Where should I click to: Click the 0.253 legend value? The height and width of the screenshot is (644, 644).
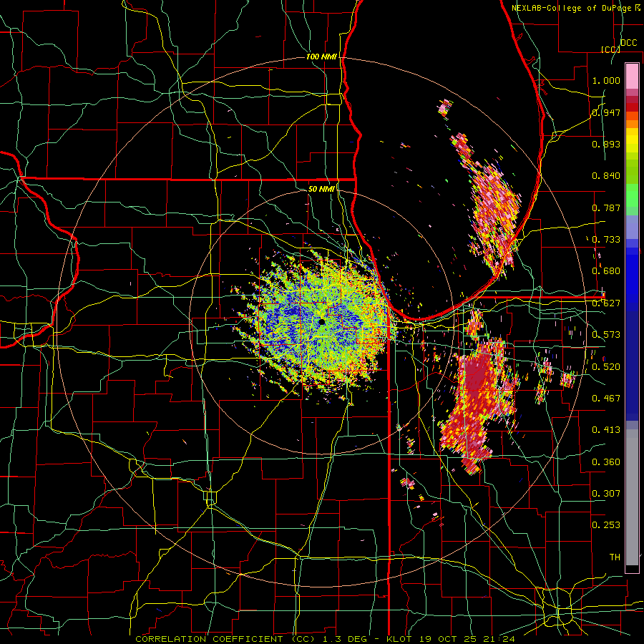(606, 525)
